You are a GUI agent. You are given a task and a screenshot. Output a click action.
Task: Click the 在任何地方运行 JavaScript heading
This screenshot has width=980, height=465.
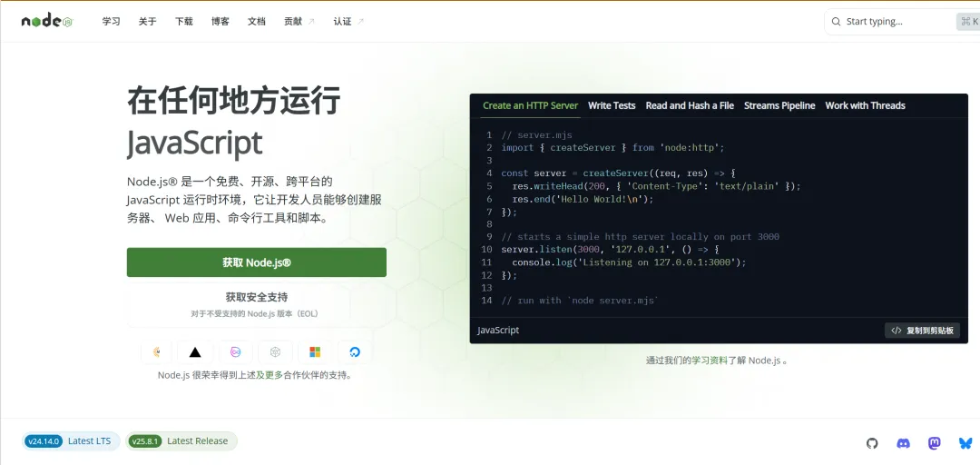234,122
